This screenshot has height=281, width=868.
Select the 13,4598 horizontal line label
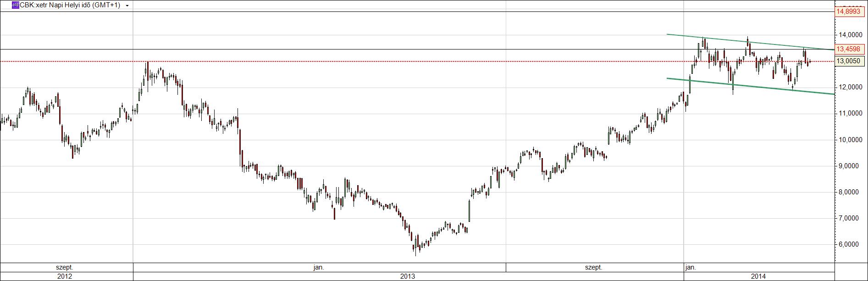(x=850, y=49)
